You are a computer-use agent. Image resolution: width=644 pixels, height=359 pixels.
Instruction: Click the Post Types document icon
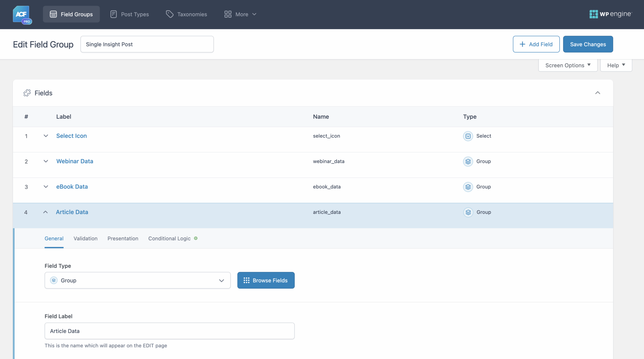pos(113,14)
